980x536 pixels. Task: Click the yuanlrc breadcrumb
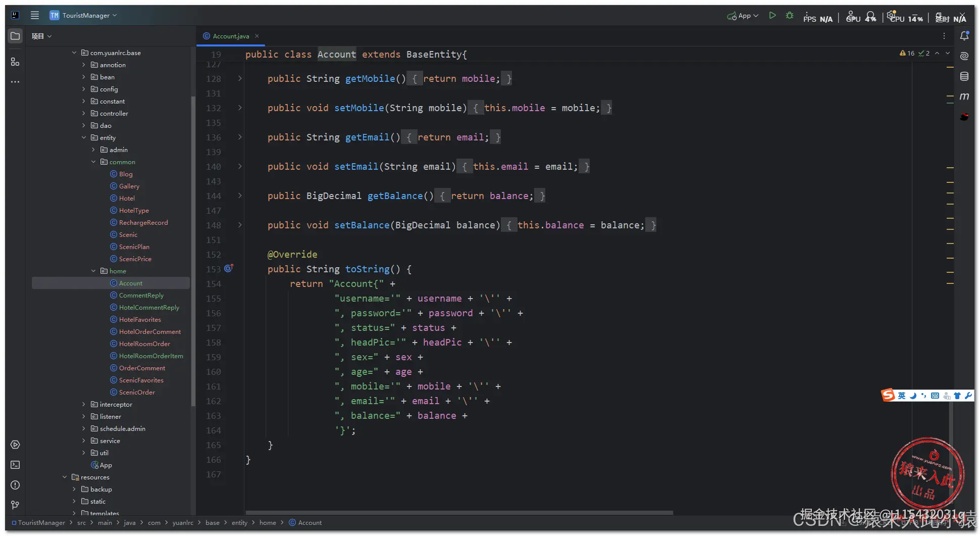coord(183,522)
